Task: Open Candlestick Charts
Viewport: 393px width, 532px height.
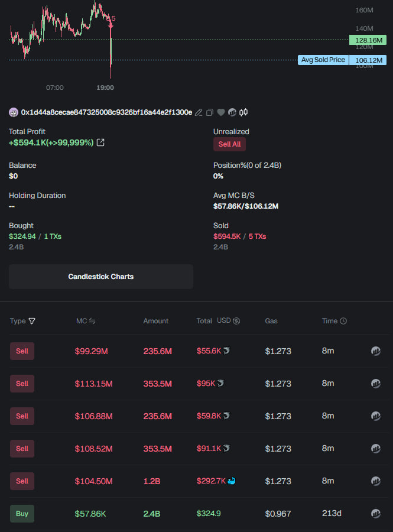Action: (101, 277)
